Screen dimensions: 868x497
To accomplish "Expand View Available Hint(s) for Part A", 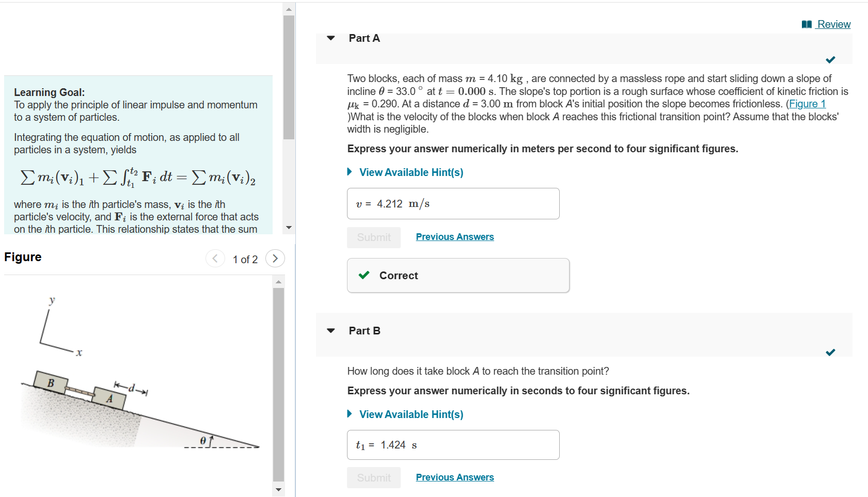I will point(411,172).
